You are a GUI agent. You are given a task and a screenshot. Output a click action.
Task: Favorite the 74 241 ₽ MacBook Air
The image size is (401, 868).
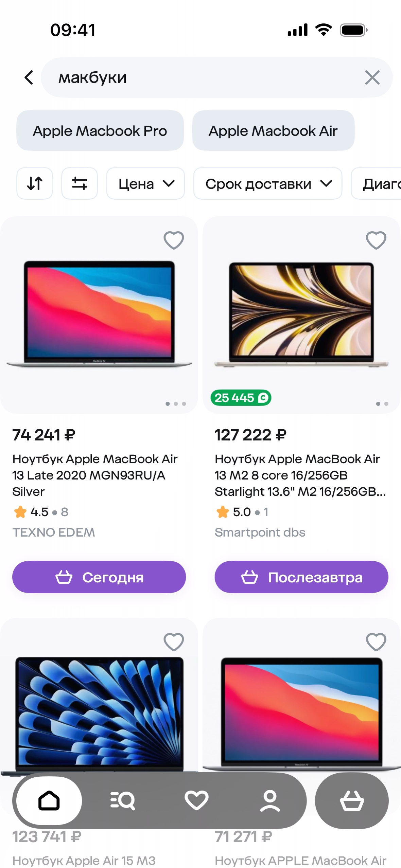[174, 240]
